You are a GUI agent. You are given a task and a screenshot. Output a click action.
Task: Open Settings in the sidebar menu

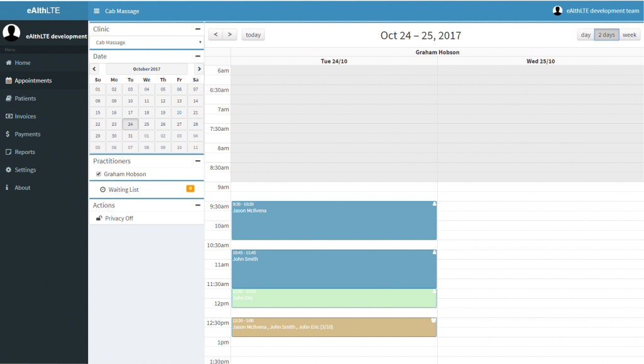(x=44, y=170)
